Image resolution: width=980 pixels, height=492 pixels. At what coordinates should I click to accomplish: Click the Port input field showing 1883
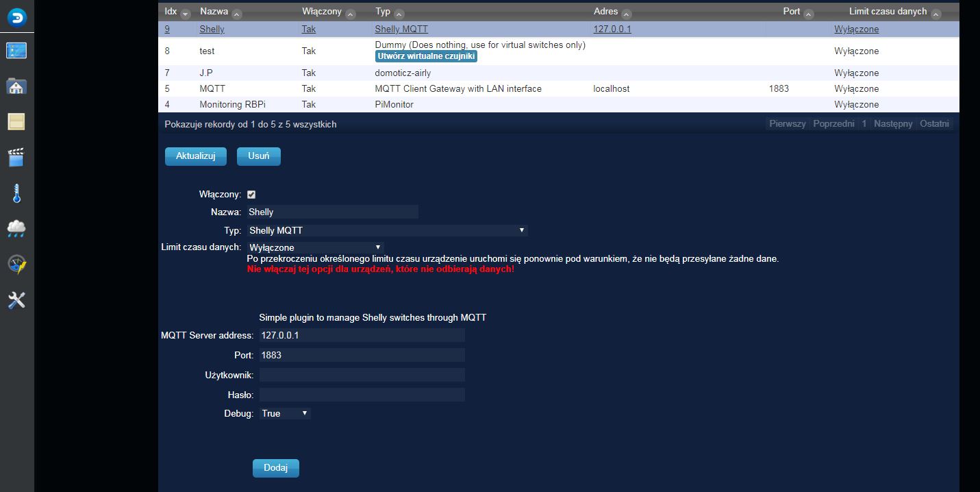click(x=362, y=355)
